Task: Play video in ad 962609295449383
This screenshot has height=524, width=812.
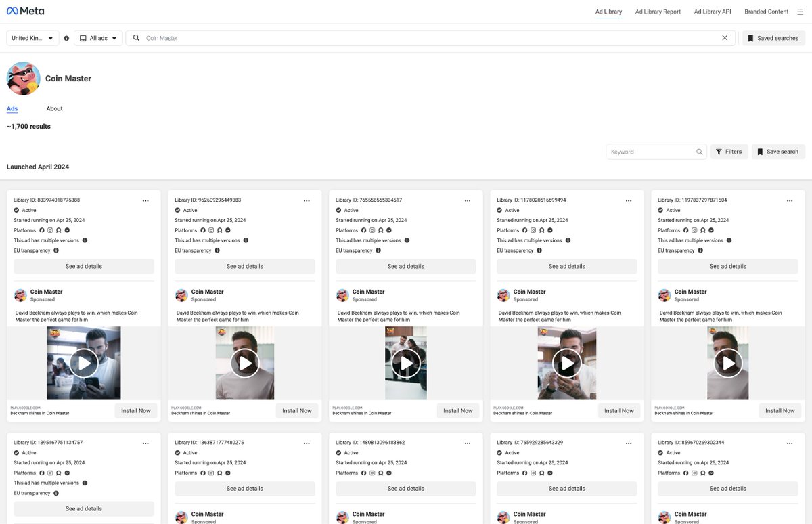Action: pos(245,364)
